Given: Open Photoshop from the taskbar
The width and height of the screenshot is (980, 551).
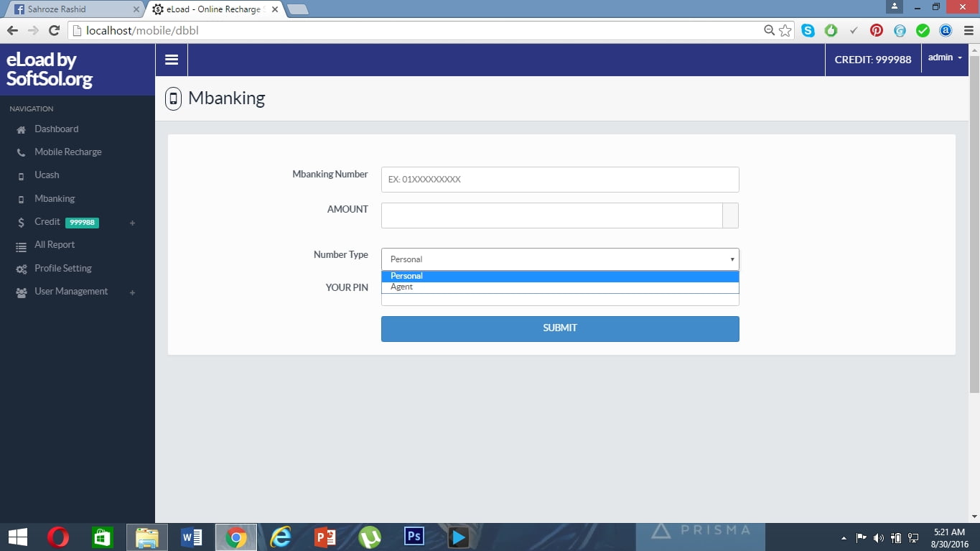Looking at the screenshot, I should pyautogui.click(x=414, y=537).
